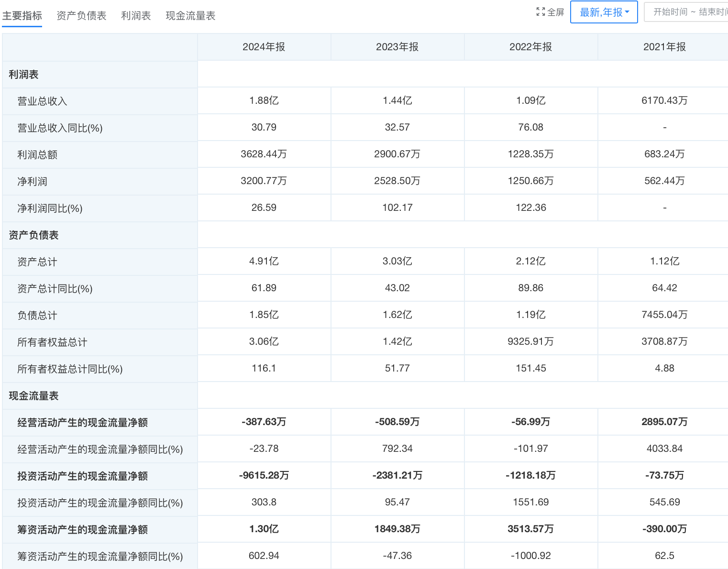Screen dimensions: 728x569
Task: Click the 2023年报 column header
Action: click(397, 47)
